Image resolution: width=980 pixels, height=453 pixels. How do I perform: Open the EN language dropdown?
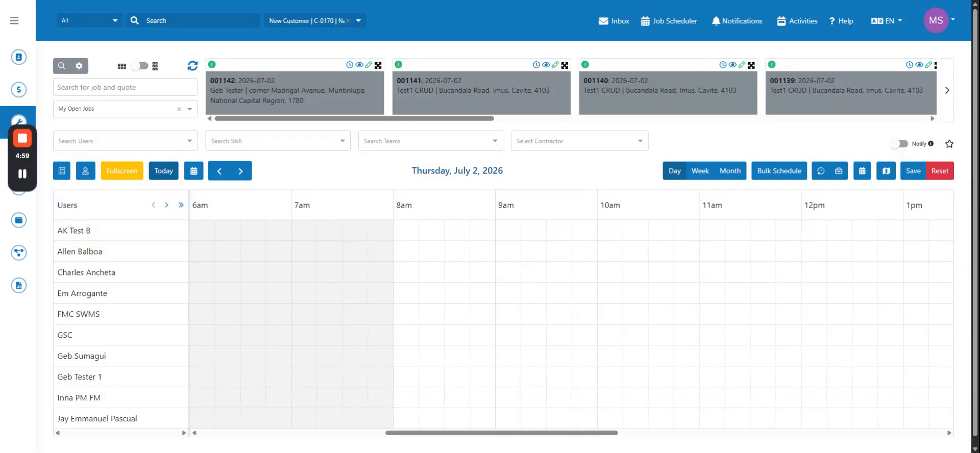(x=887, y=21)
